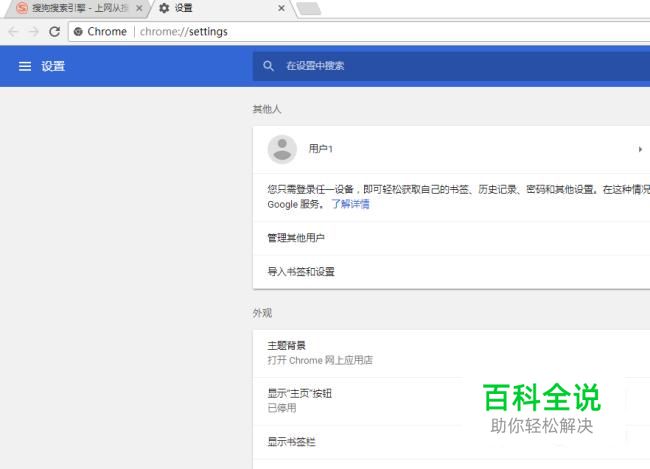The width and height of the screenshot is (650, 469).
Task: Open 主题背景 Chrome web store
Action: 451,353
